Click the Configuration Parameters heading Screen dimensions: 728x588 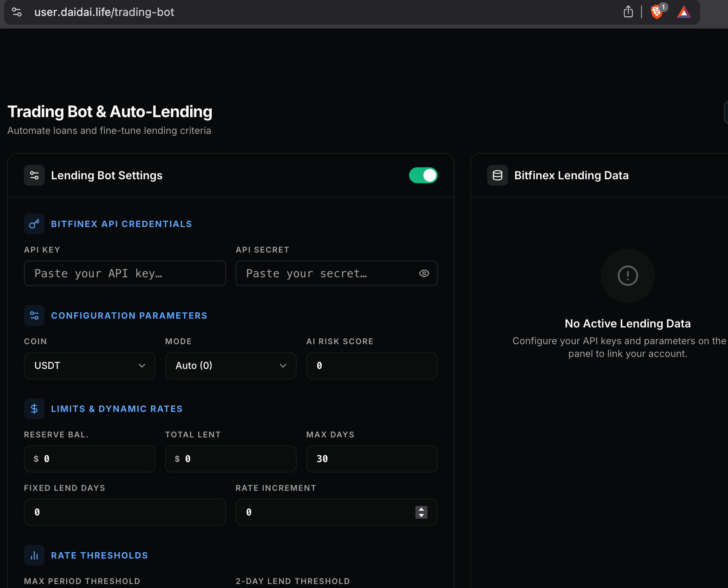[129, 316]
